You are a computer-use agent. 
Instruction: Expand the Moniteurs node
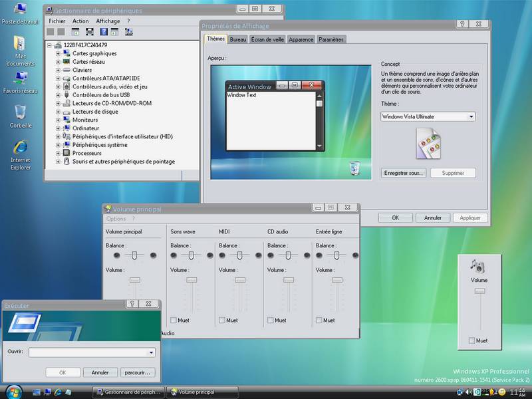pyautogui.click(x=58, y=120)
